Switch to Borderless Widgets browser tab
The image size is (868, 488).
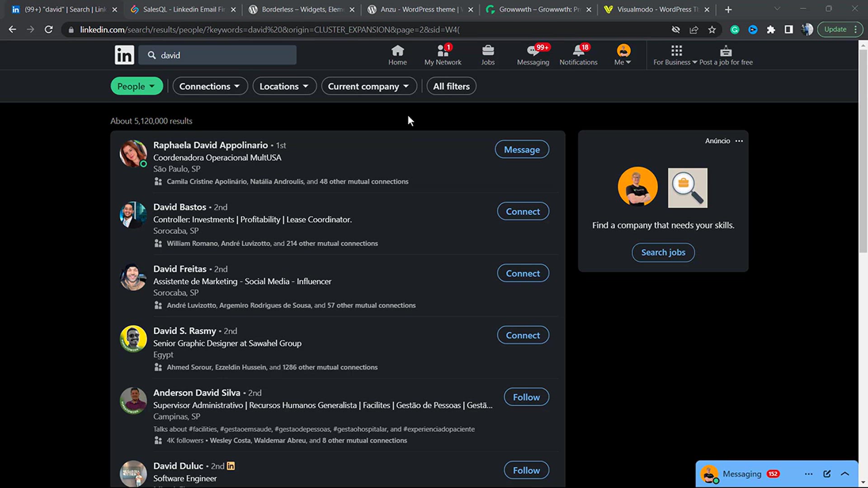point(302,9)
